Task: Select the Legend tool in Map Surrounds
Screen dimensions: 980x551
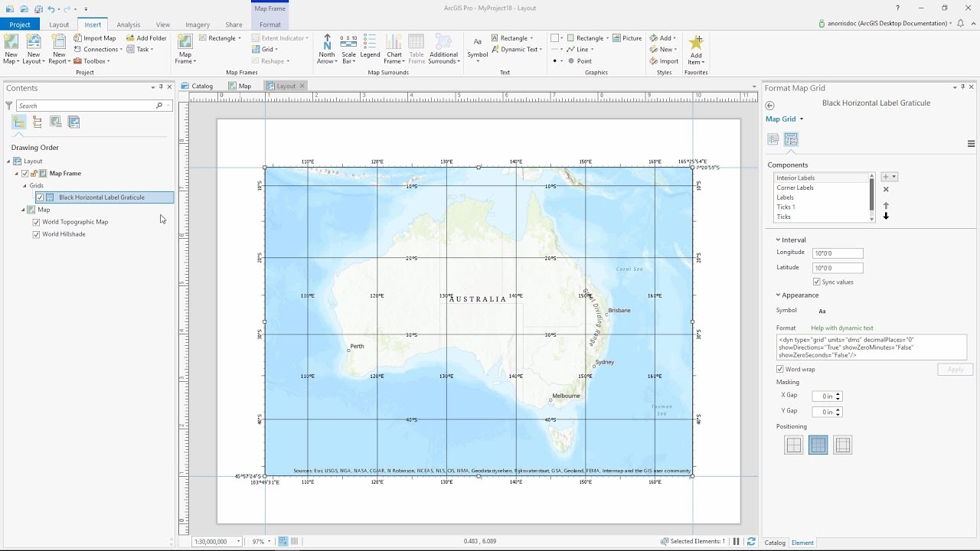Action: 370,46
